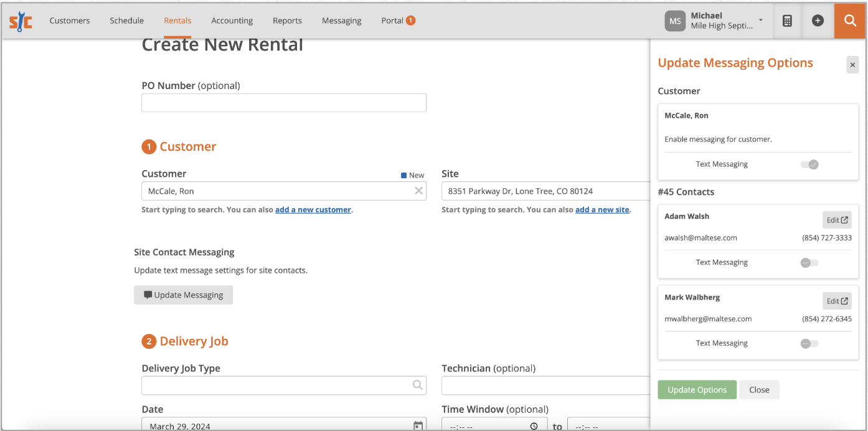Toggle customer McCale Text Messaging switch
Viewport: 868px width, 431px height.
click(x=809, y=164)
